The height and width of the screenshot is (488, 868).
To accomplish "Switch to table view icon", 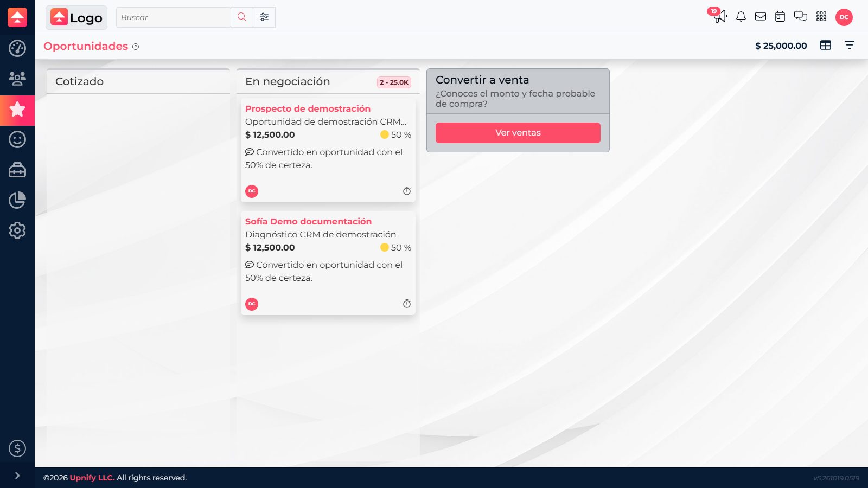I will [826, 46].
